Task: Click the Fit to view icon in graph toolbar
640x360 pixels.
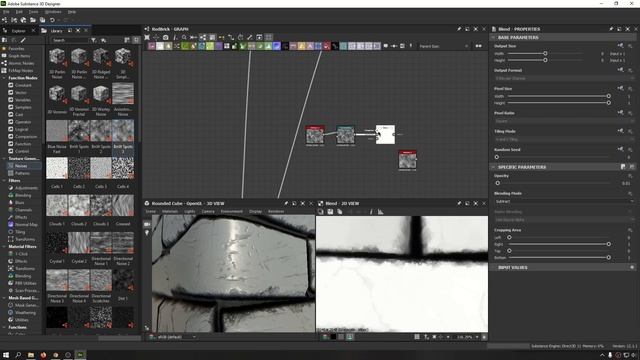Action: pos(147,37)
